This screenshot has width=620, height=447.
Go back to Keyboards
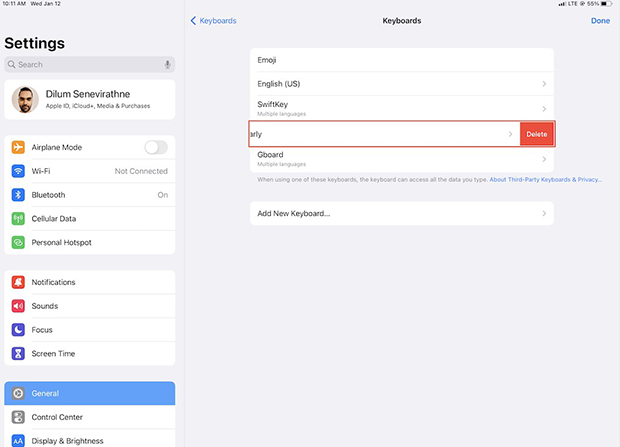click(x=214, y=21)
